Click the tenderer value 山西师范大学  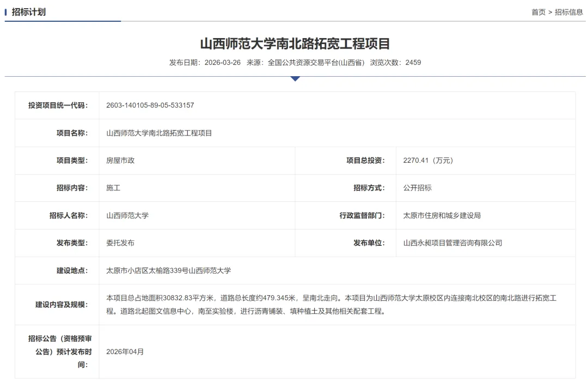tap(127, 215)
